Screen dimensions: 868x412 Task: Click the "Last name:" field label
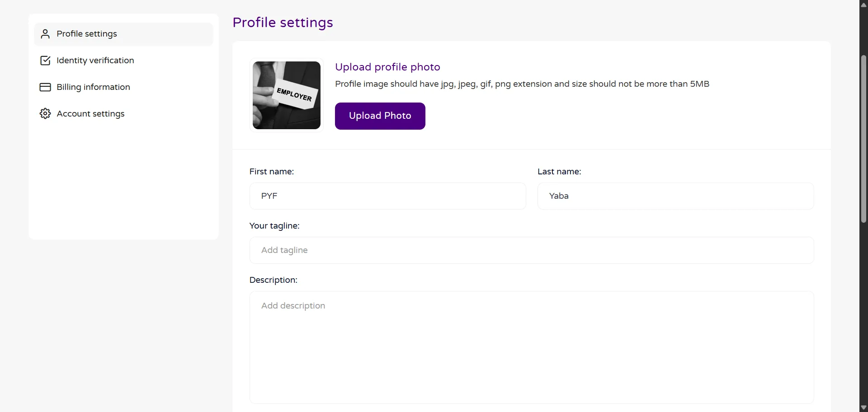(559, 172)
